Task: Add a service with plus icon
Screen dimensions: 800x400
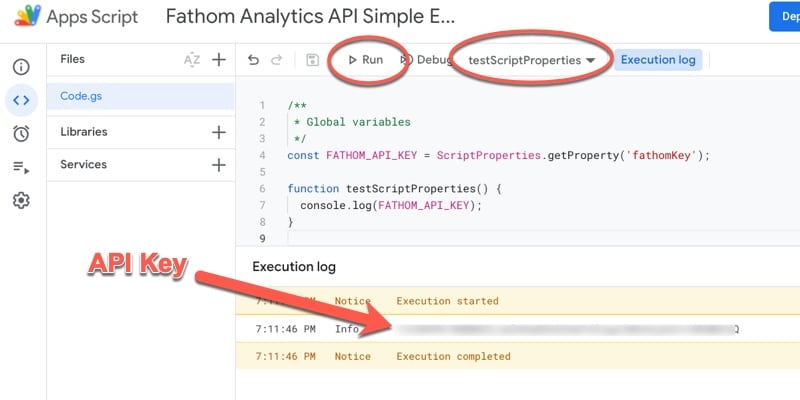Action: [219, 165]
